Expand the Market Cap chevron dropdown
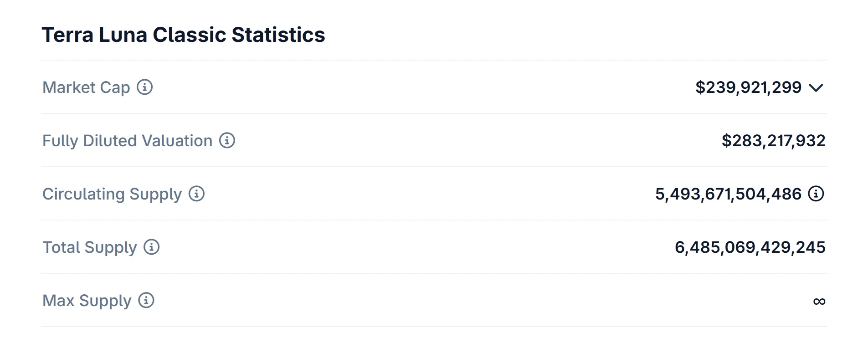 [816, 87]
